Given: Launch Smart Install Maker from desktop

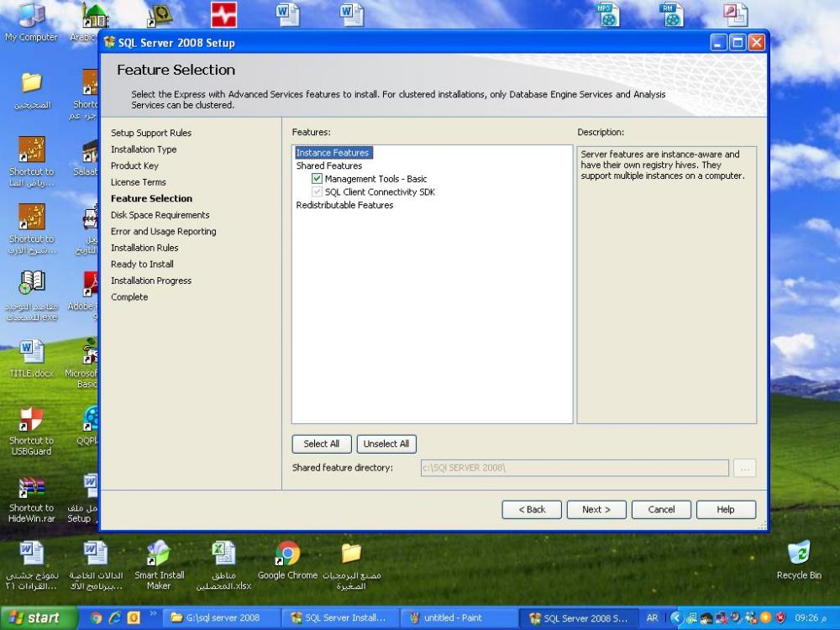Looking at the screenshot, I should point(159,565).
